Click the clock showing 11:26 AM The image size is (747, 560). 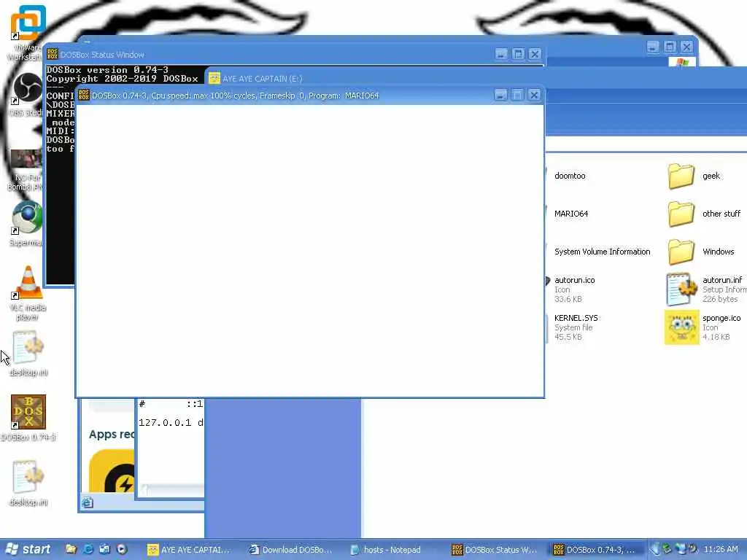tap(721, 549)
